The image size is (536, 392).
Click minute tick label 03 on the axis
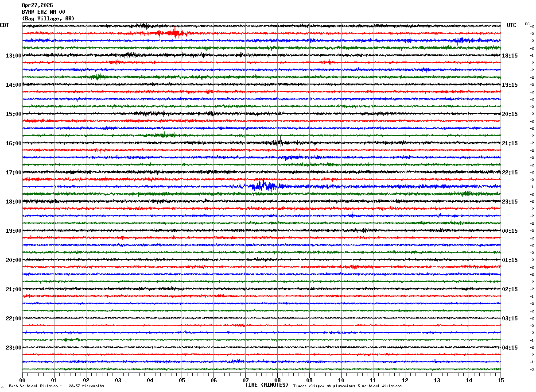point(118,380)
